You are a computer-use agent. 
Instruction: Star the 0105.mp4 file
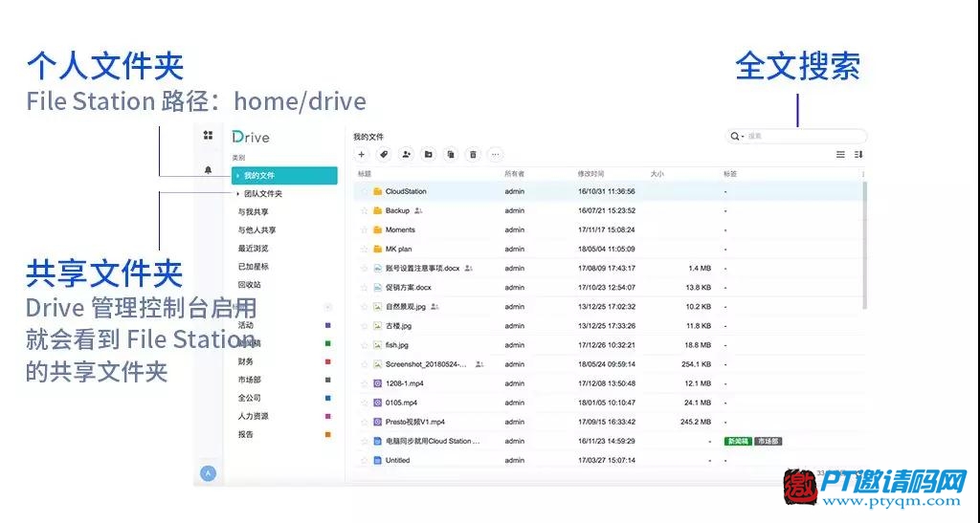[x=365, y=403]
